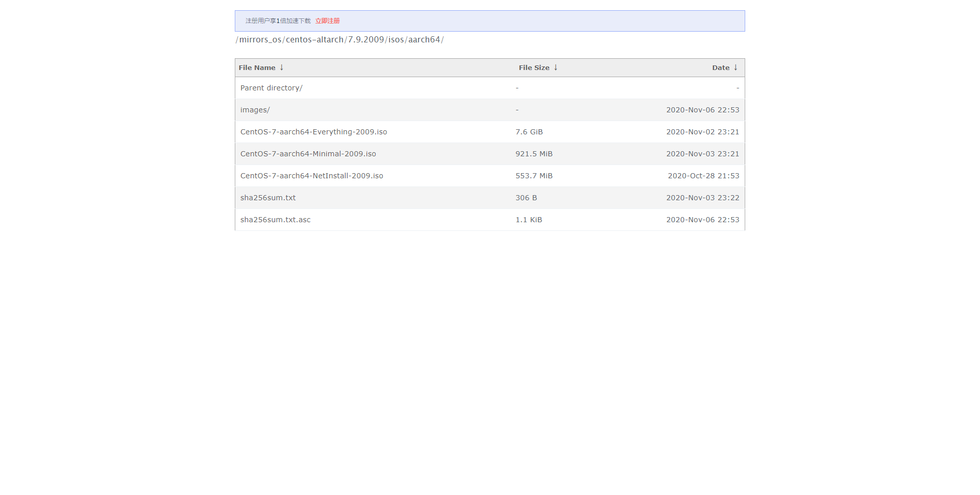Click the Date column header
This screenshot has height=495, width=980.
point(721,67)
